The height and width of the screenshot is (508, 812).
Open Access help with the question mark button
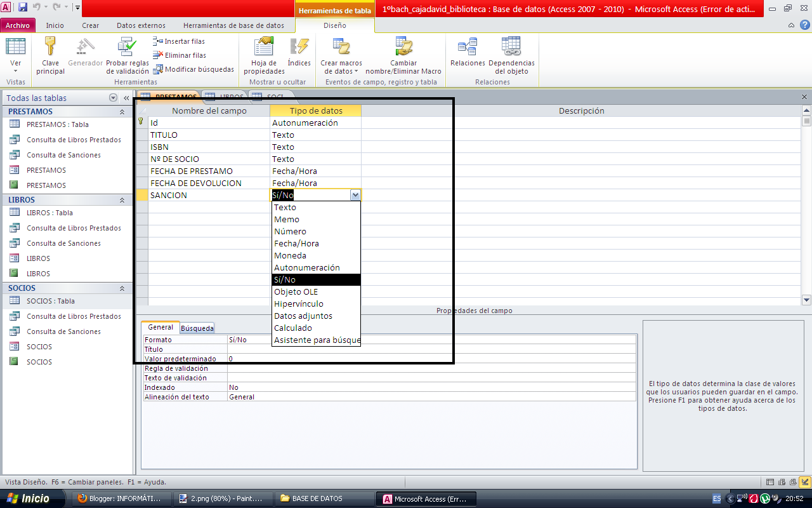804,25
